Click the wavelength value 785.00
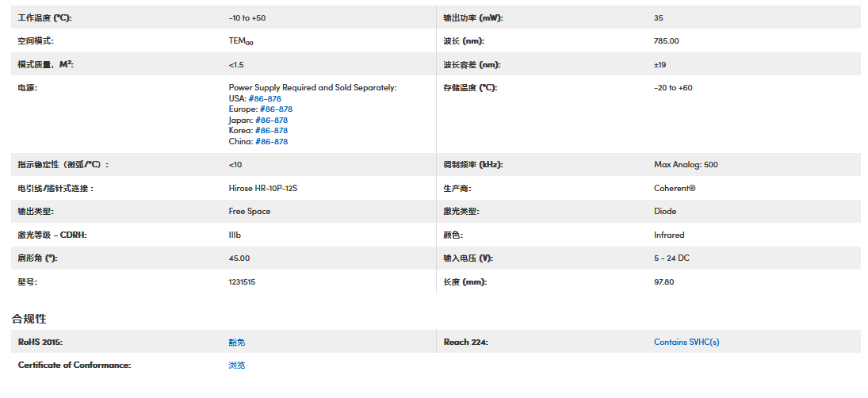Screen dimensions: 868x398 pyautogui.click(x=667, y=41)
